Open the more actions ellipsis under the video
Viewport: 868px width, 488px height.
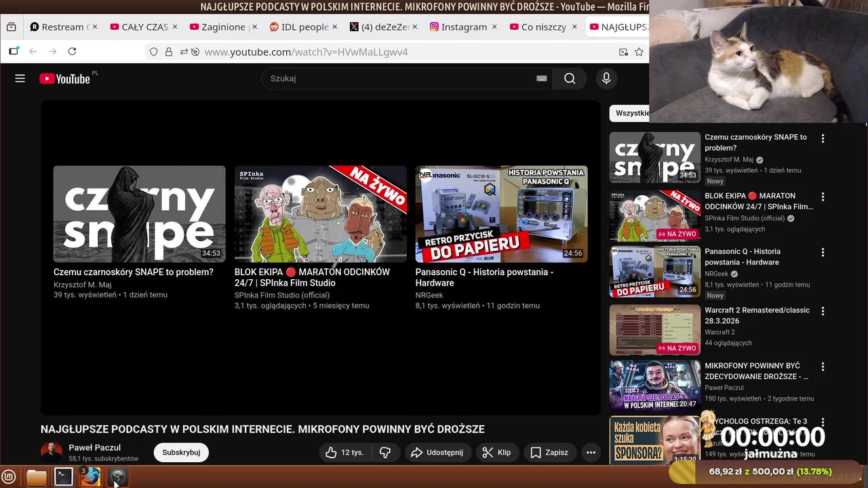591,452
